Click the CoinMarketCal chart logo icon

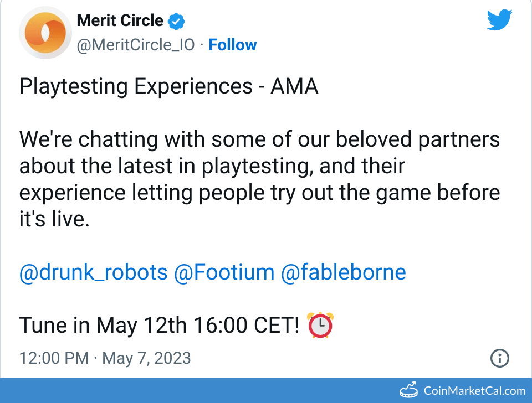(x=408, y=390)
